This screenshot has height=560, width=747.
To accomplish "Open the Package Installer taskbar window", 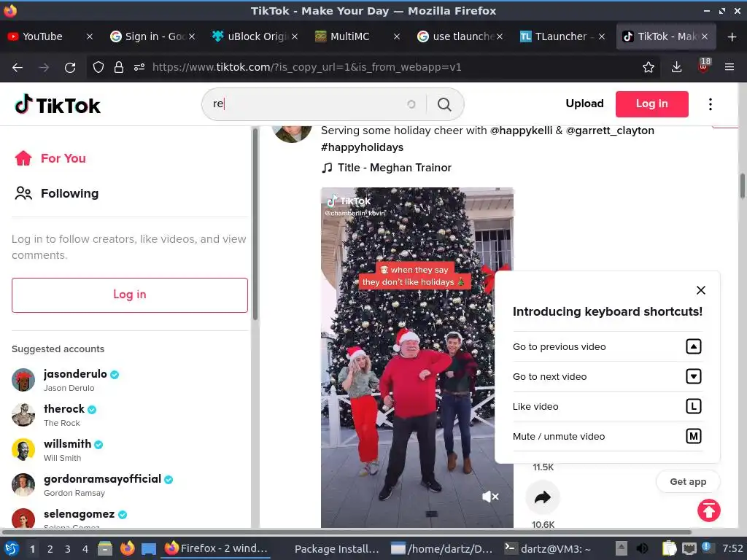I will pyautogui.click(x=336, y=549).
